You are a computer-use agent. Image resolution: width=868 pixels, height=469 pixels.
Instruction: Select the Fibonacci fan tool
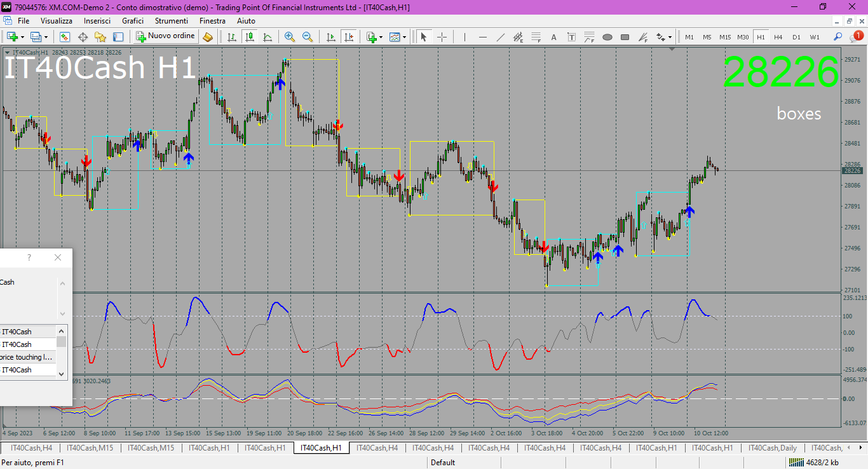pyautogui.click(x=642, y=37)
